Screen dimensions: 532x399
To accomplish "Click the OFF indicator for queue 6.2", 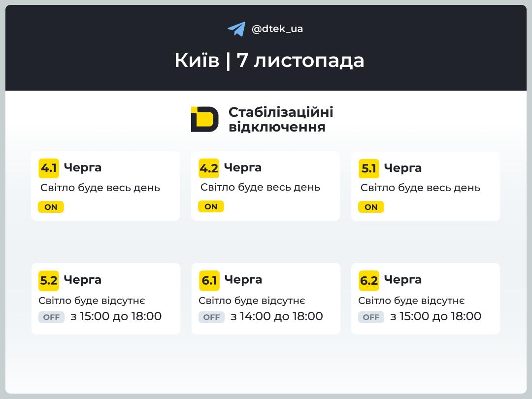I will pos(371,317).
